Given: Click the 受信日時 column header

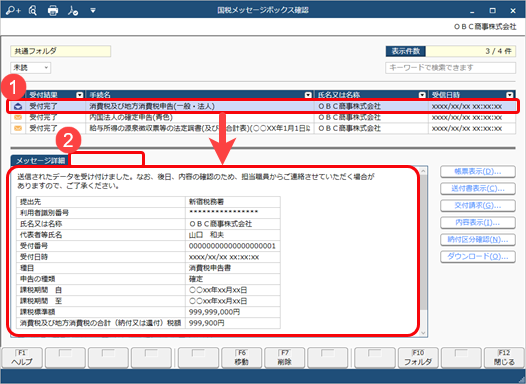Looking at the screenshot, I should (472, 95).
